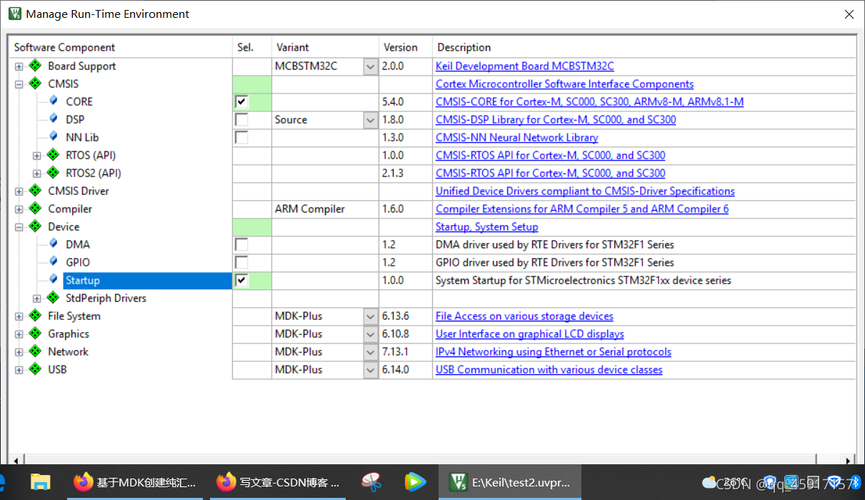Open the Startup, System Setup link
Screen dimensions: 865x500
point(487,227)
